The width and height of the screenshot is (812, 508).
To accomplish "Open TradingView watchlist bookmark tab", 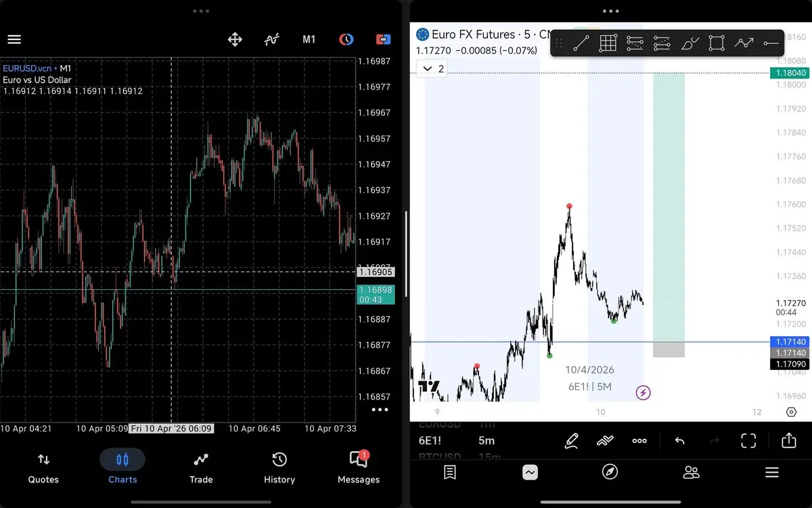I will pyautogui.click(x=450, y=472).
